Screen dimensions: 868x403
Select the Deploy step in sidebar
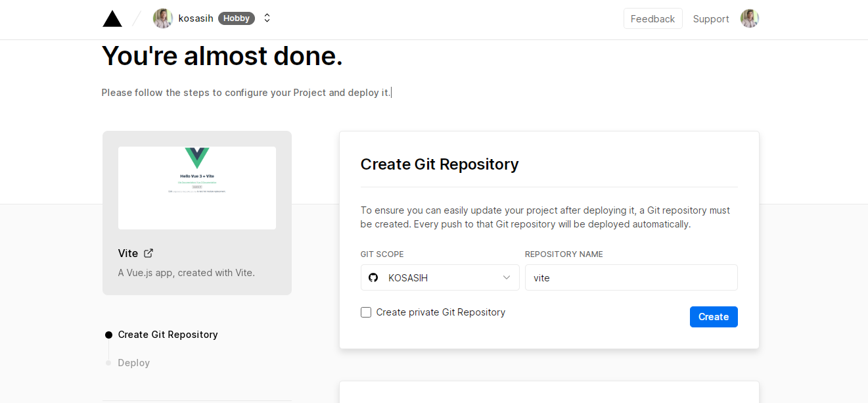pos(134,363)
